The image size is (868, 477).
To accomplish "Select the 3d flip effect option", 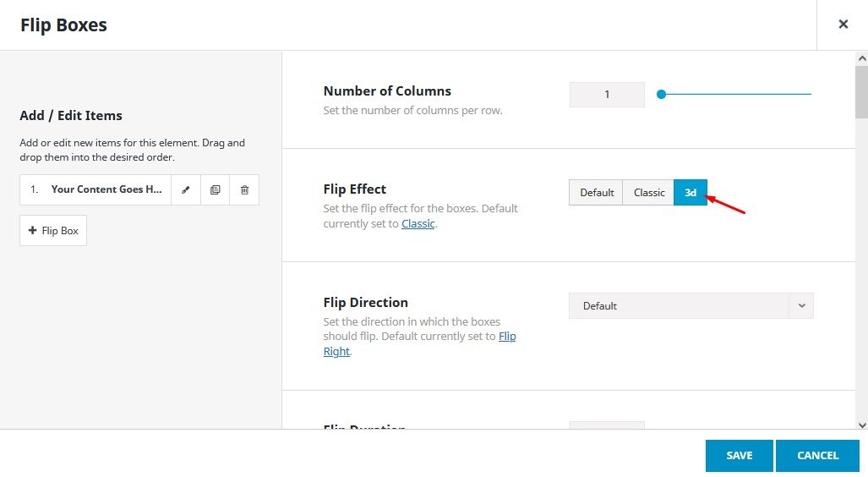I will coord(691,193).
